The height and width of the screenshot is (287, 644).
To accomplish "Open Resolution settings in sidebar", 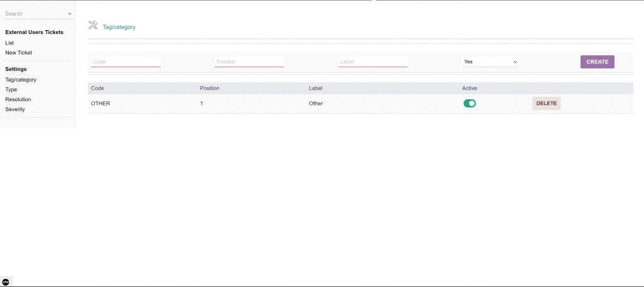I will click(18, 100).
